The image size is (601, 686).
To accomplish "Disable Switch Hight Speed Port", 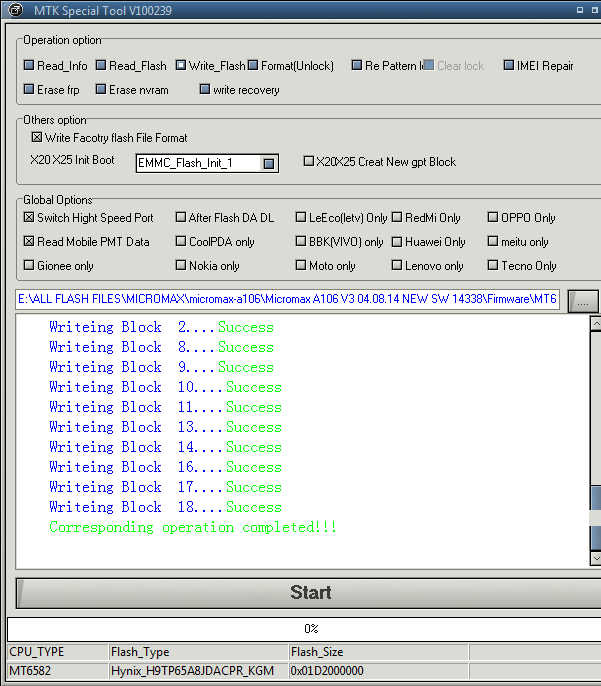I will (x=29, y=218).
